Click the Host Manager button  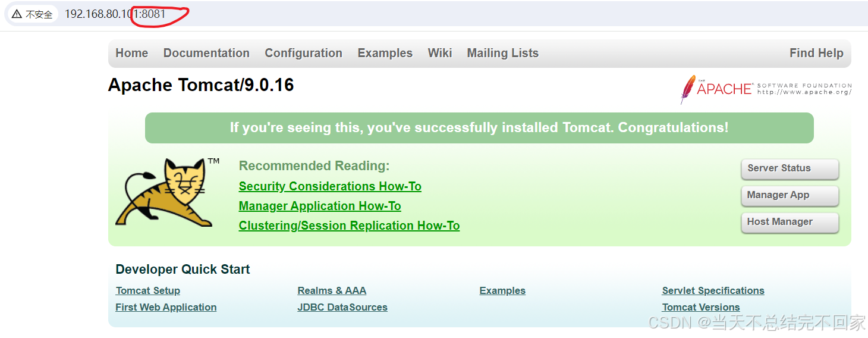790,222
